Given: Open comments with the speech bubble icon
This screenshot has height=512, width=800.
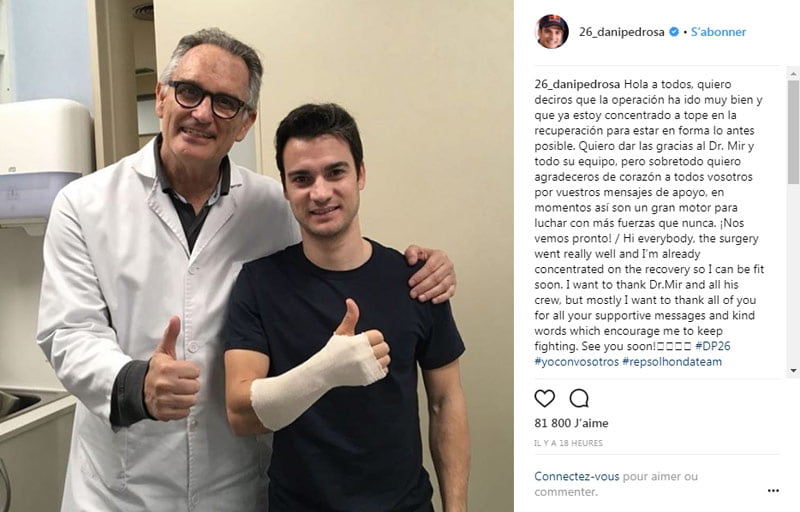Looking at the screenshot, I should pyautogui.click(x=579, y=398).
